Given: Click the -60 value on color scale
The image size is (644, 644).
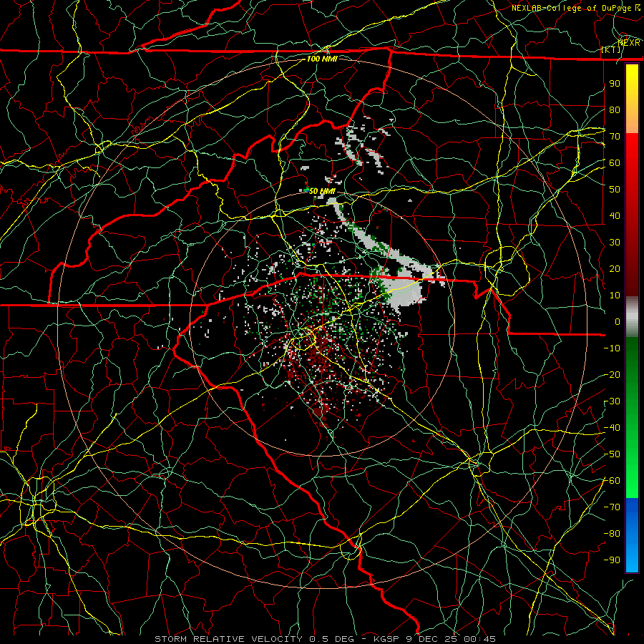Looking at the screenshot, I should coord(612,481).
